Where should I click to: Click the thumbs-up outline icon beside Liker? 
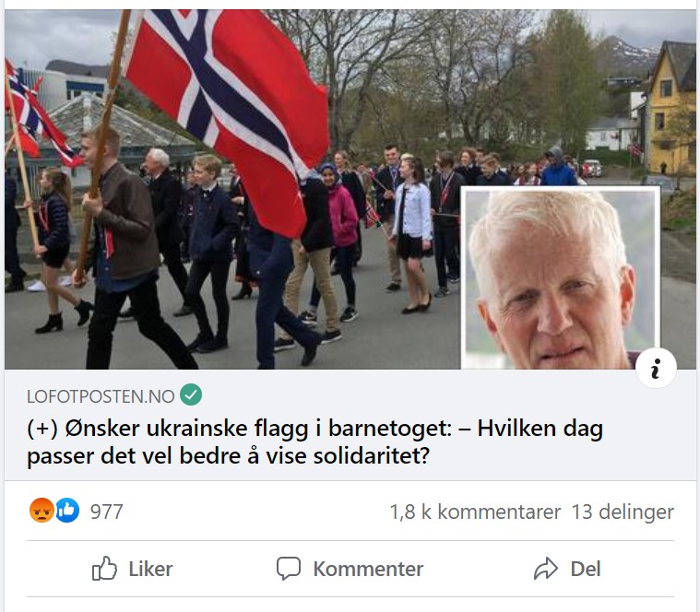point(104,569)
